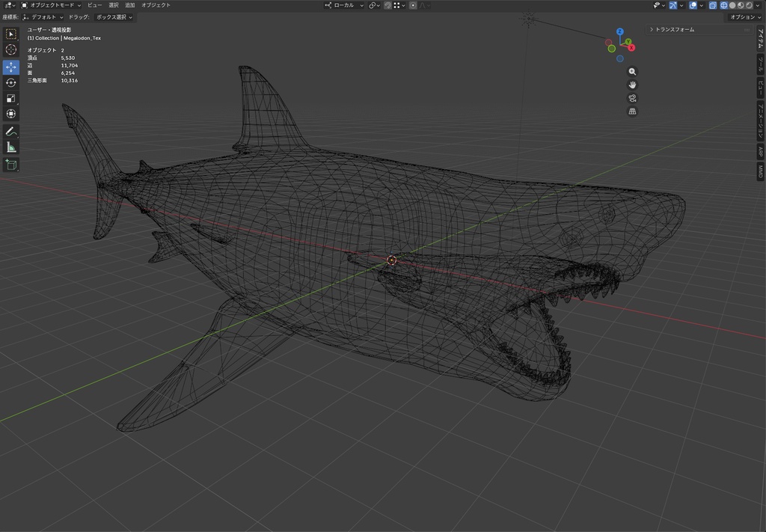The image size is (766, 532).
Task: Open the shading options dropdown arrow
Action: coord(757,5)
